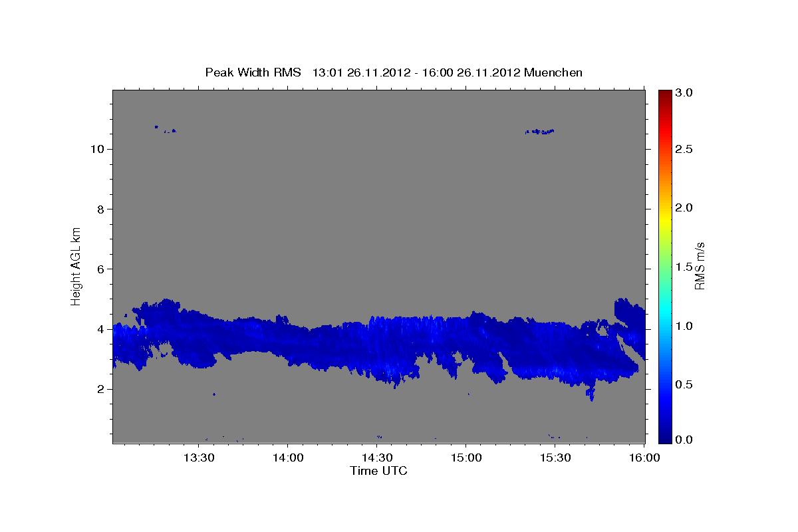Click the colorbar value 0.5
This screenshot has width=798, height=532.
684,384
